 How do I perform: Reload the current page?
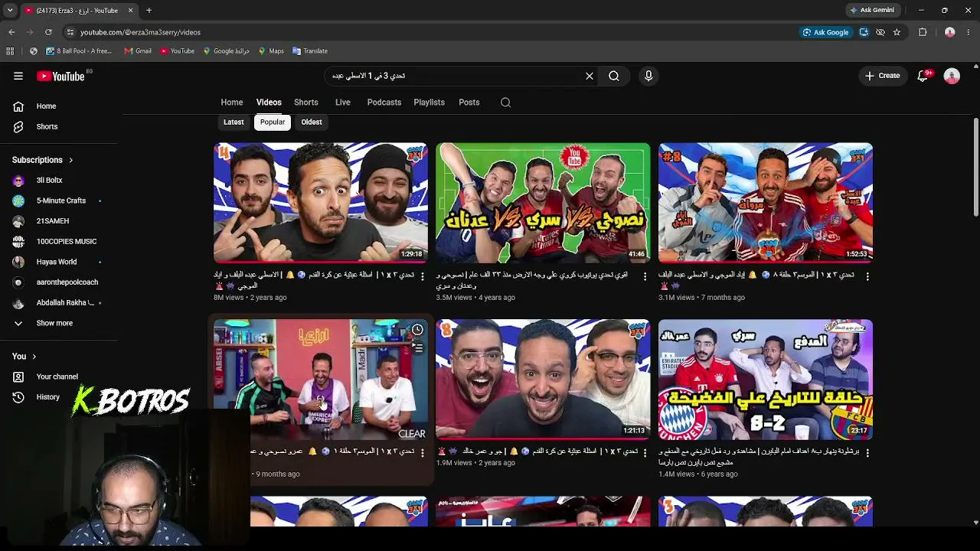48,32
